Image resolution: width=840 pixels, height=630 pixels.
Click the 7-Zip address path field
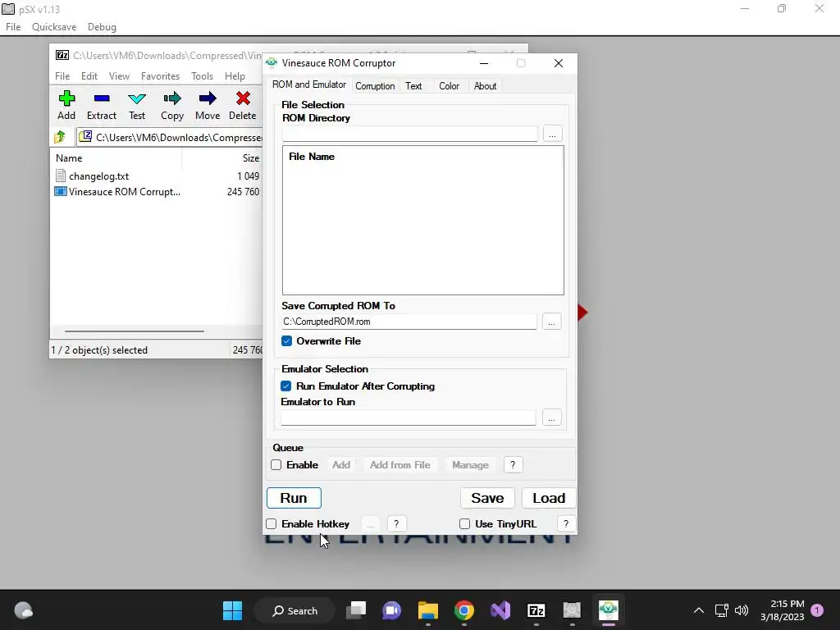tap(171, 138)
